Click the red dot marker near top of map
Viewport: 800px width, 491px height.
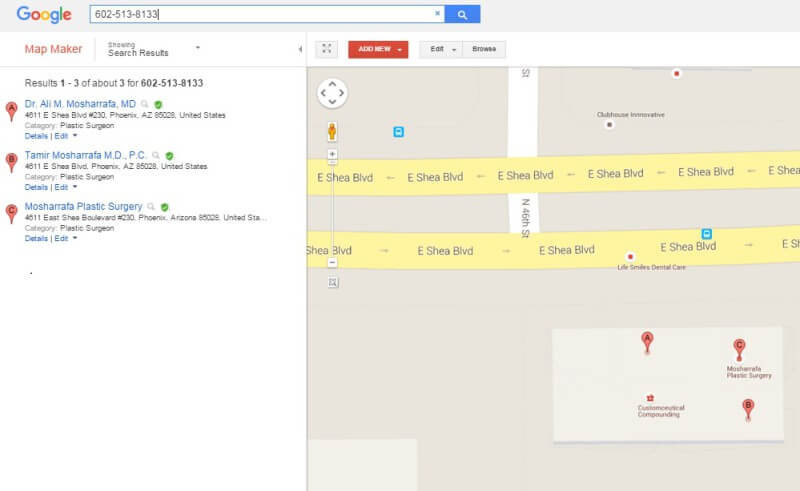677,73
